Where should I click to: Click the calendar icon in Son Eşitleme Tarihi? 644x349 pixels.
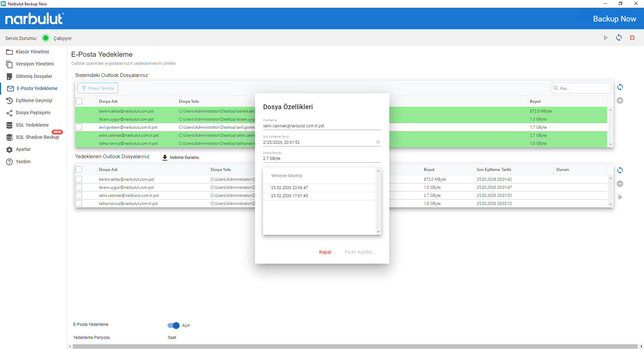click(x=378, y=142)
